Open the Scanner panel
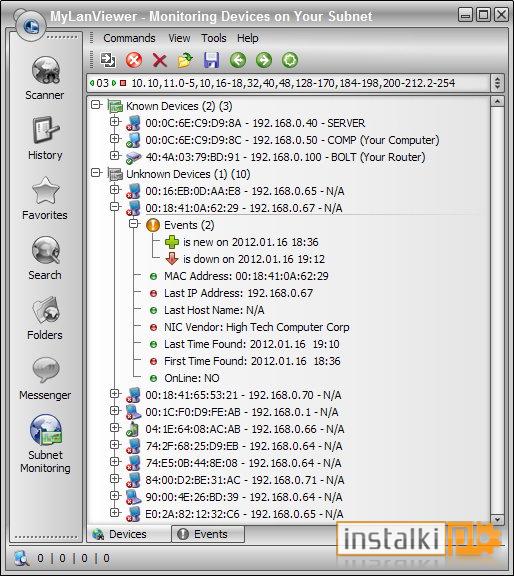Viewport: 514px width, 576px height. (x=45, y=78)
